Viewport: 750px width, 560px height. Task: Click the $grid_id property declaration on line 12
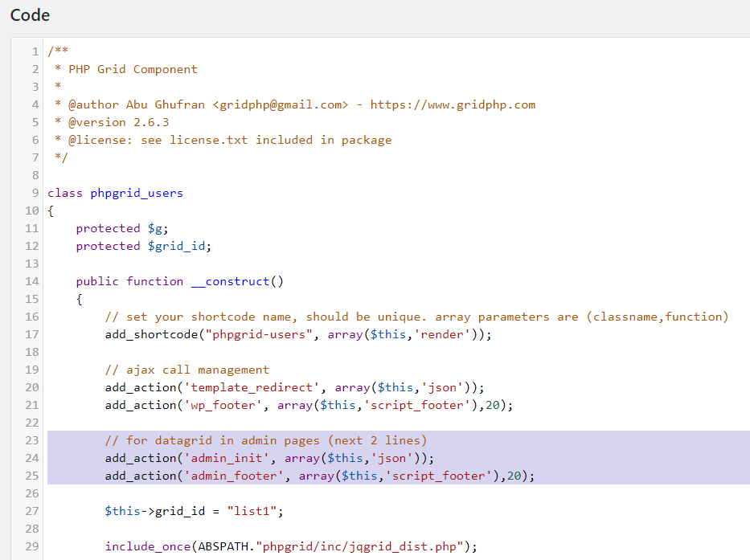pyautogui.click(x=179, y=246)
